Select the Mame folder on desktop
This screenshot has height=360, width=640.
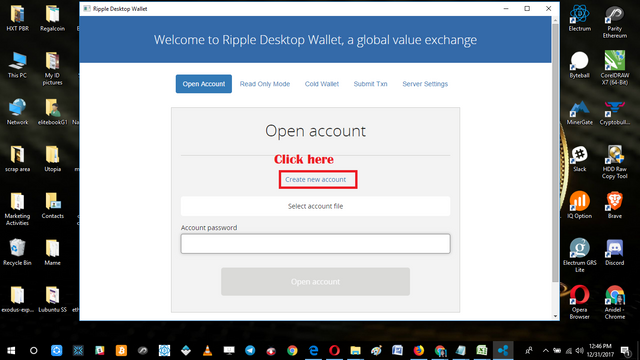52,252
